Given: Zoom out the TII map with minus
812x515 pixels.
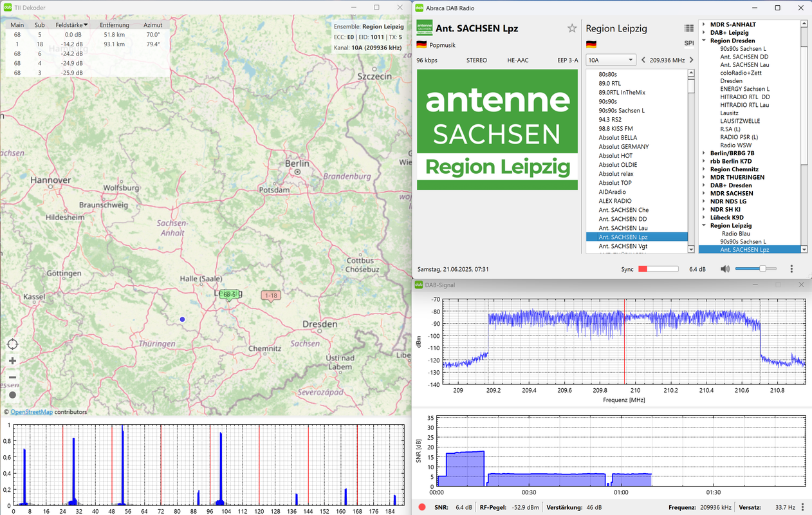Looking at the screenshot, I should tap(13, 377).
